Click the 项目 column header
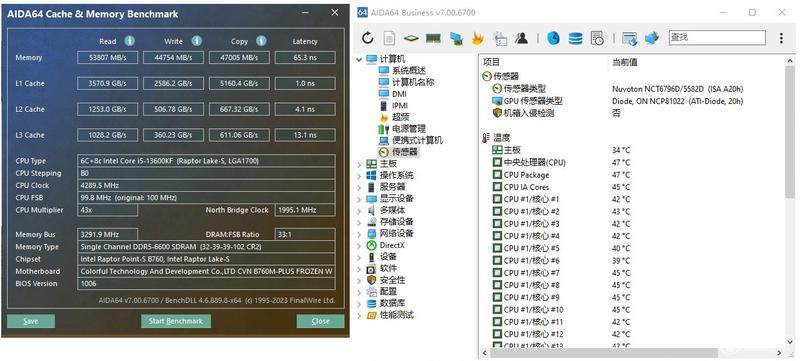This screenshot has width=800, height=361. click(x=491, y=62)
